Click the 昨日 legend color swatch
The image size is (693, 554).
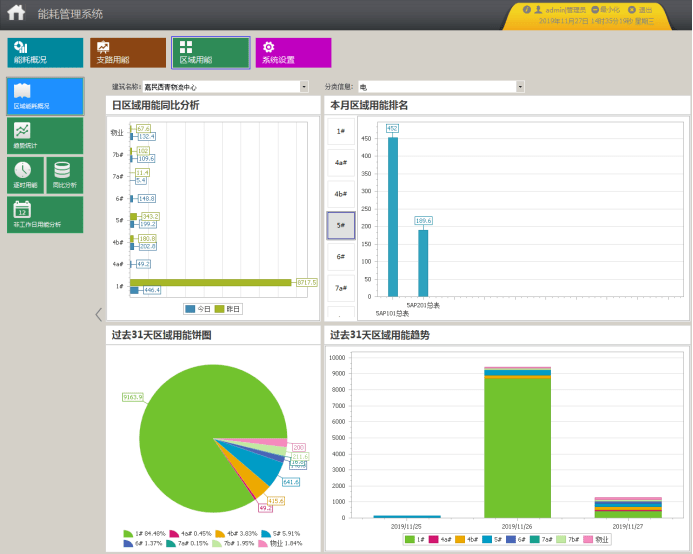tap(220, 309)
